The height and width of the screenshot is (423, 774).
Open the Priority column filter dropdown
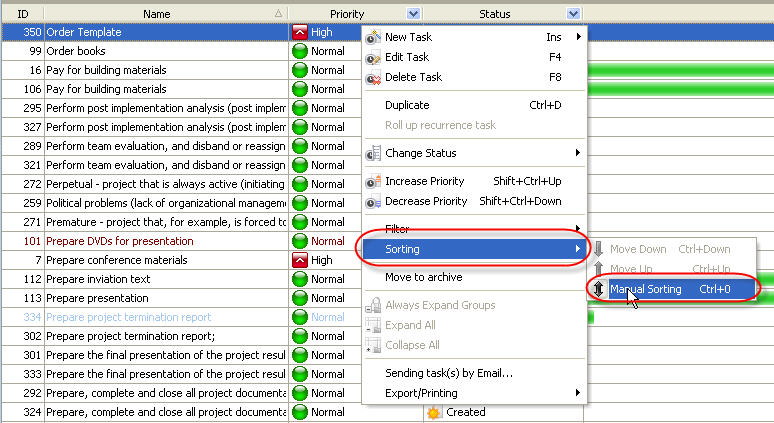coord(414,14)
